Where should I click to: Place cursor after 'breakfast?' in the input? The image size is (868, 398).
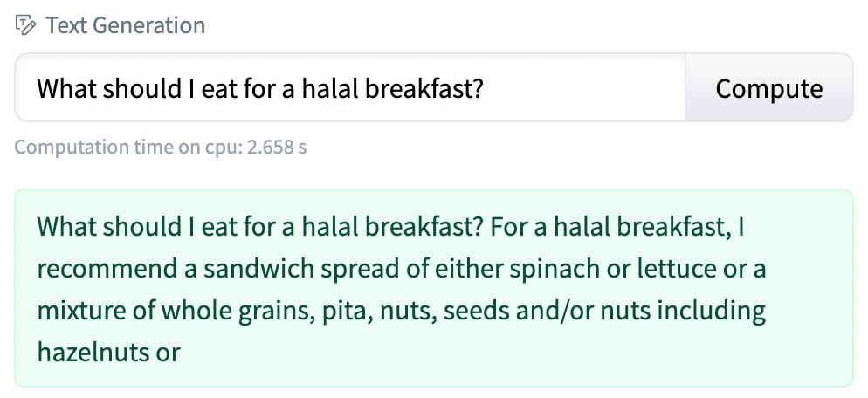click(486, 88)
